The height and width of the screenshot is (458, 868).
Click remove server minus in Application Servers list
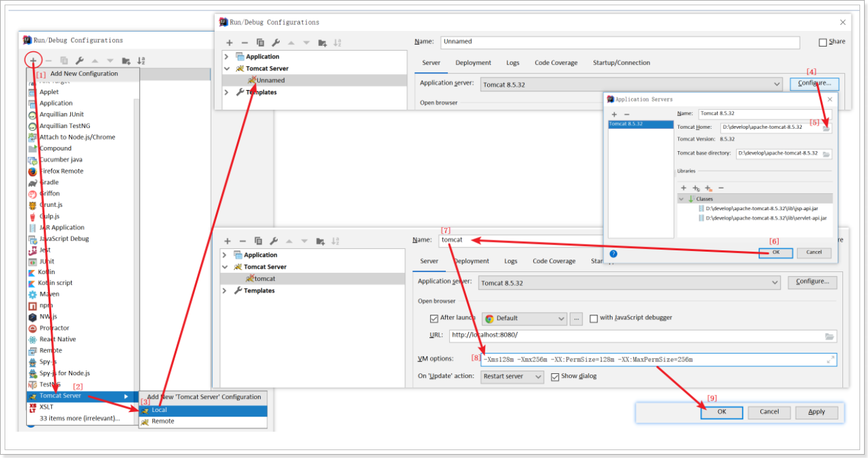click(x=626, y=114)
